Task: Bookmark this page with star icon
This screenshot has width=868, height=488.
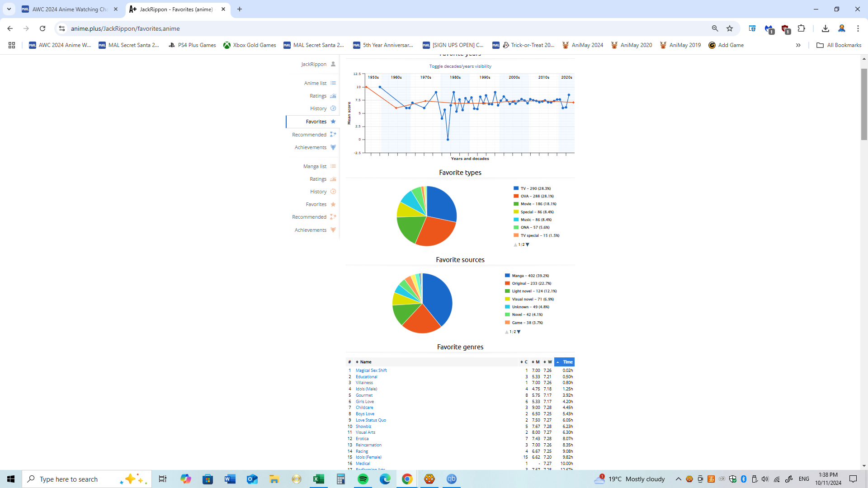Action: click(730, 28)
